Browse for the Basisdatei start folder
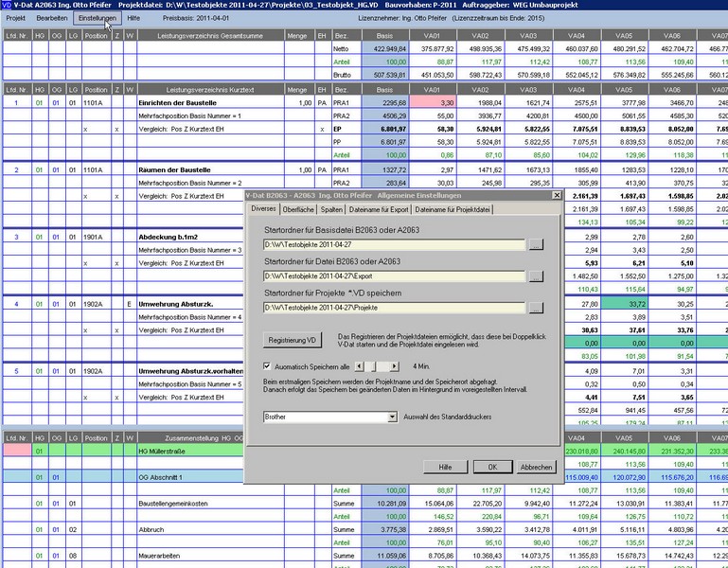Screen dimensions: 728x568 click(x=536, y=244)
